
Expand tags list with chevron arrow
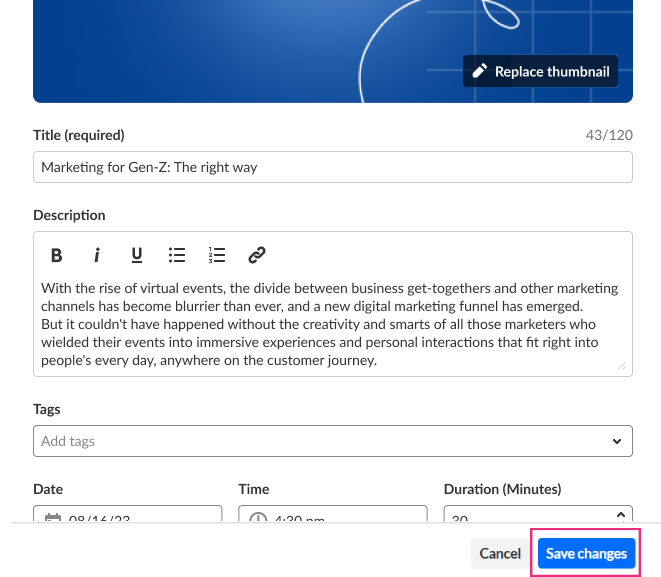coord(617,441)
